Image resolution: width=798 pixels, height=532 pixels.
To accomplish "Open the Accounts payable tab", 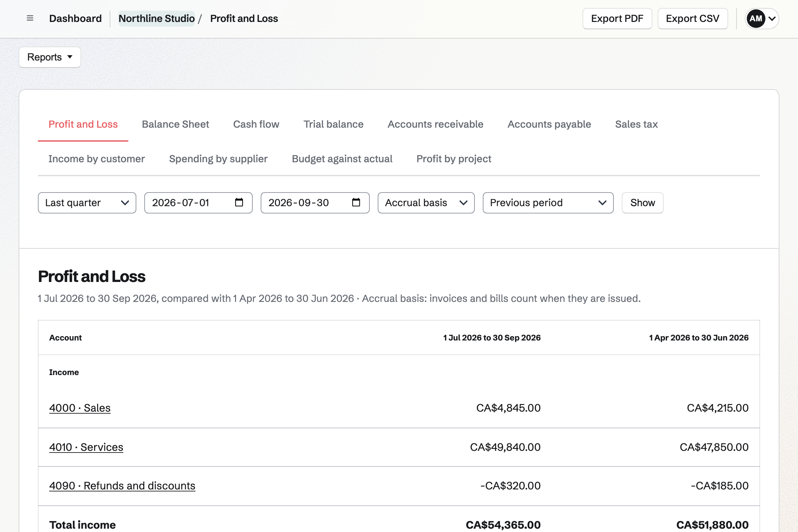I will pyautogui.click(x=549, y=124).
